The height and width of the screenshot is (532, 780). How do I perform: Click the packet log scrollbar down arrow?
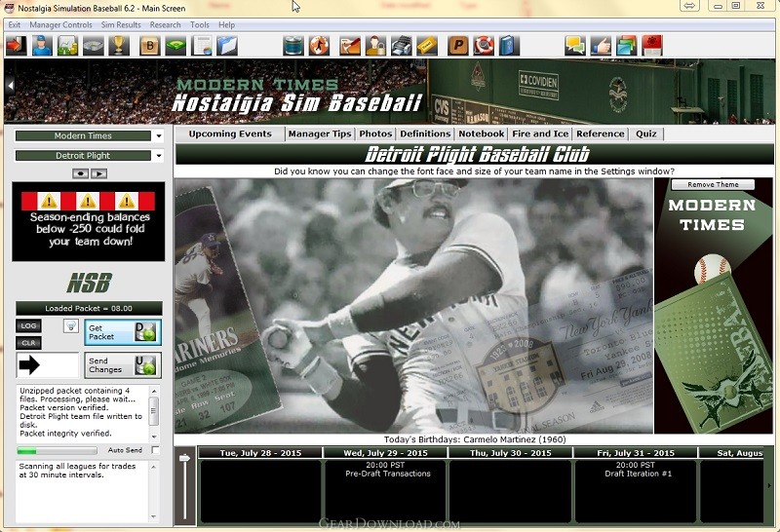point(154,437)
